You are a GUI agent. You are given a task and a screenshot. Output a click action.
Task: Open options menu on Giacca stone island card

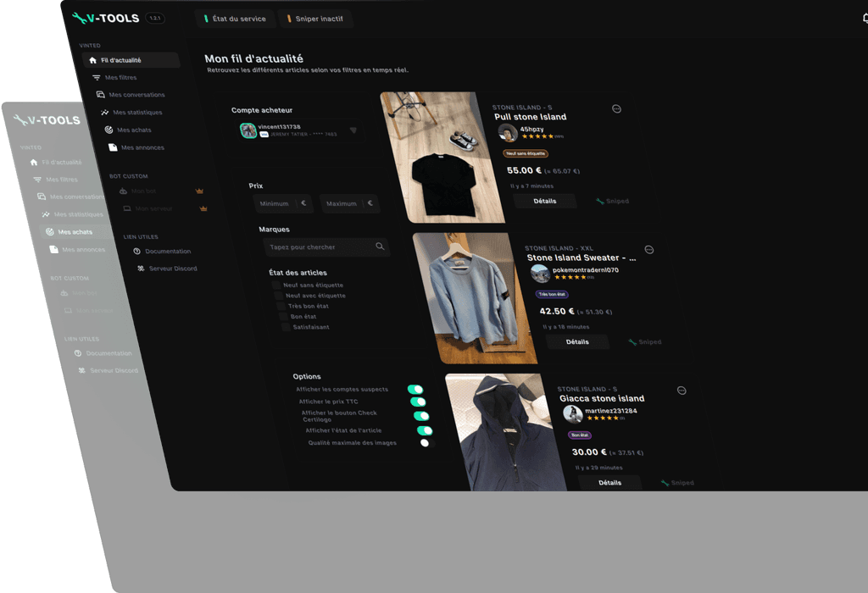(682, 391)
